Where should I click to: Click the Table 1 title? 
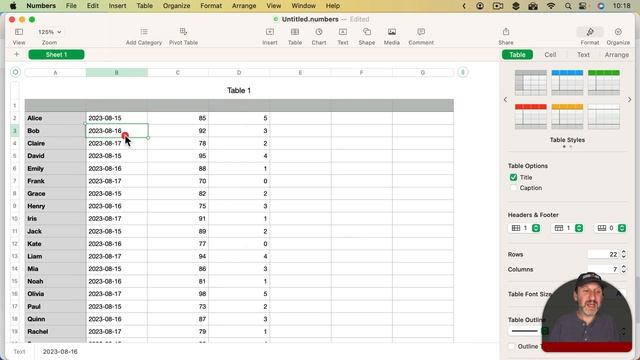pos(239,91)
